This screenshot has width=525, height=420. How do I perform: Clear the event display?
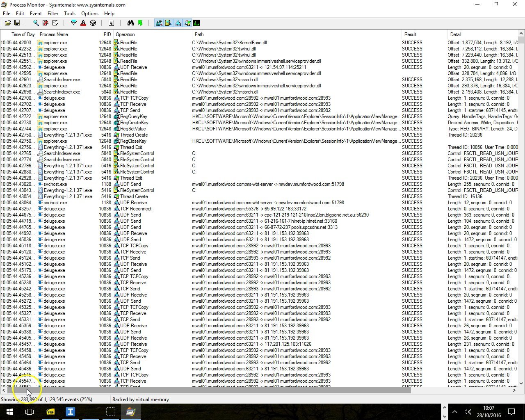coord(55,23)
